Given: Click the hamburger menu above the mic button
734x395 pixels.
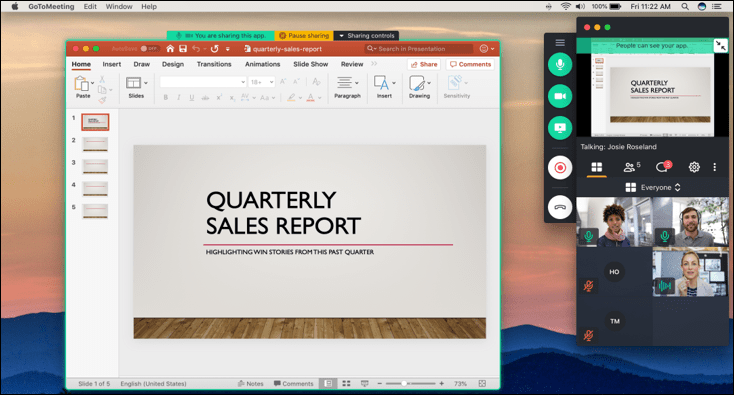Looking at the screenshot, I should point(560,43).
